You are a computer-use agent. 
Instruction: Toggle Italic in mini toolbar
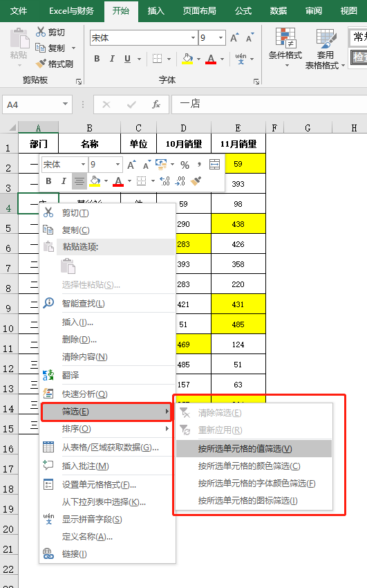coord(64,181)
